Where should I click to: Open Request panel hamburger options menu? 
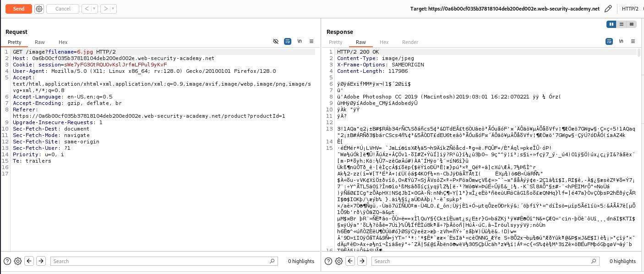(311, 41)
